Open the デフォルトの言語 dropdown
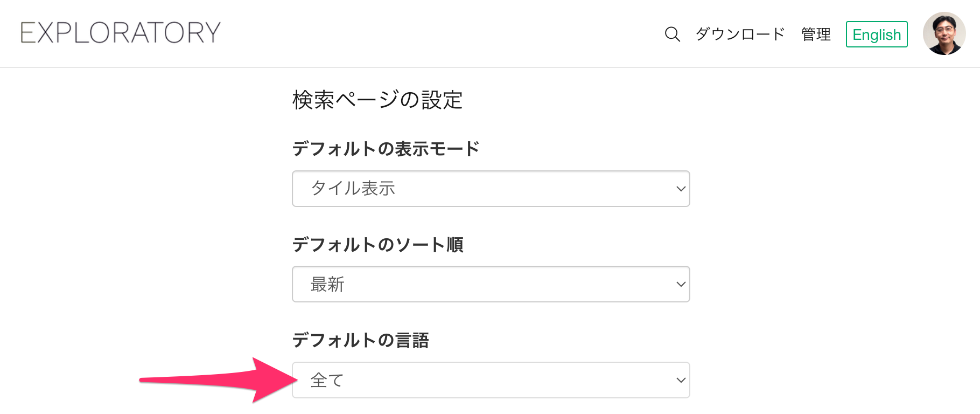 pos(491,380)
